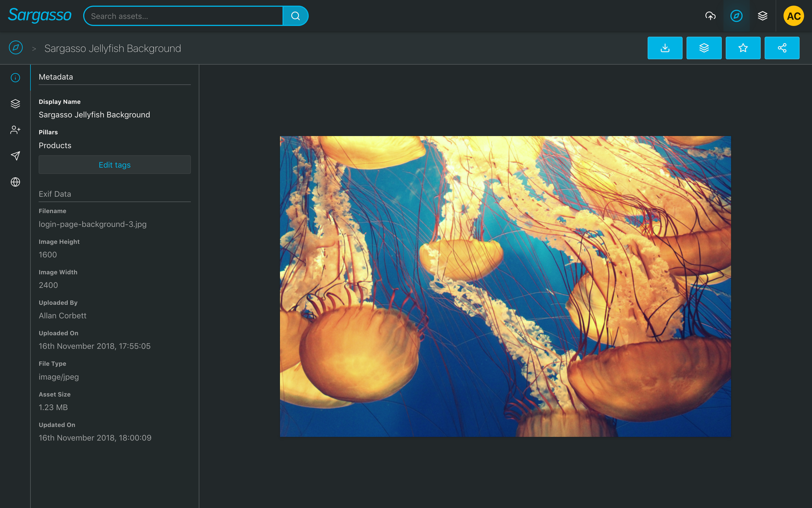
Task: Click the Metadata section heading
Action: tap(56, 77)
